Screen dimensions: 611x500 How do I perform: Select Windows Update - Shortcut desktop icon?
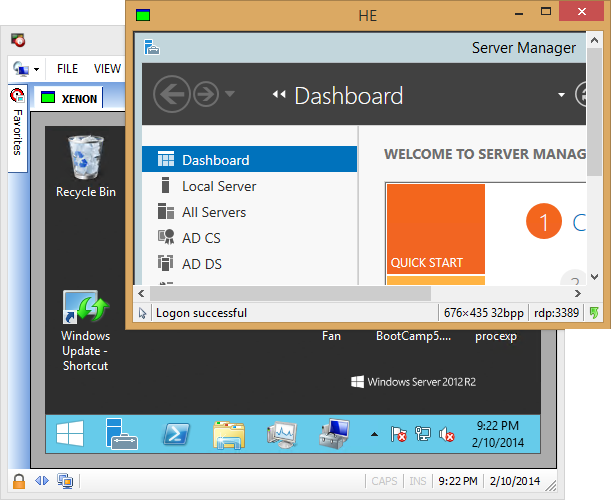(86, 330)
